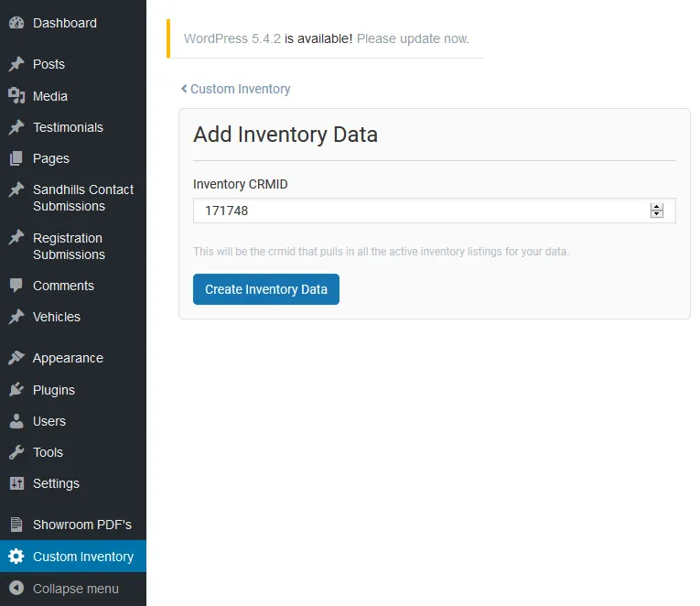Increase CRMID with the up stepper arrow
The image size is (700, 606).
(x=657, y=207)
